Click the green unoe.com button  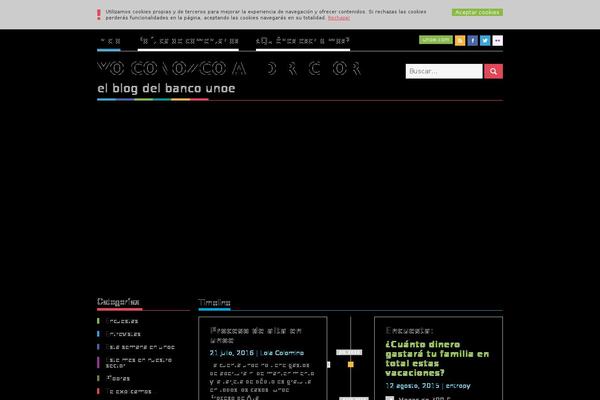click(436, 39)
